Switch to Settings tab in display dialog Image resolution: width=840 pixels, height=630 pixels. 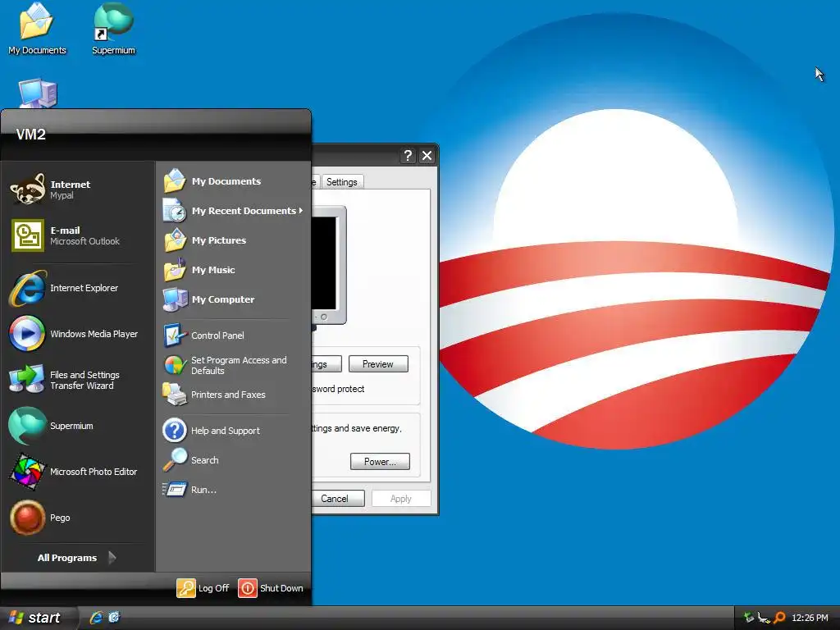[342, 182]
